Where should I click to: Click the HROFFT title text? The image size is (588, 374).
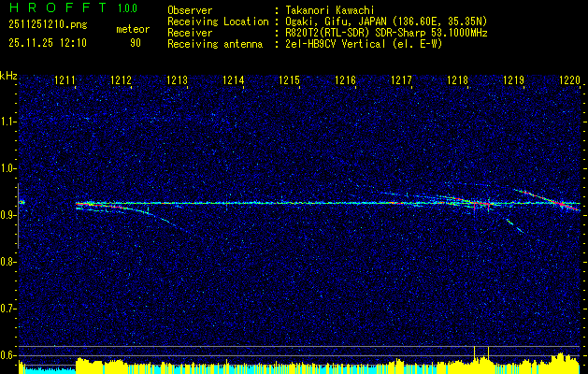click(57, 7)
